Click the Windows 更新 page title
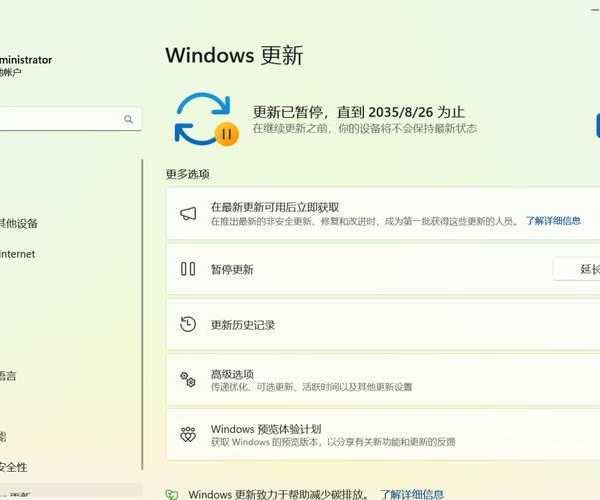 click(x=234, y=55)
